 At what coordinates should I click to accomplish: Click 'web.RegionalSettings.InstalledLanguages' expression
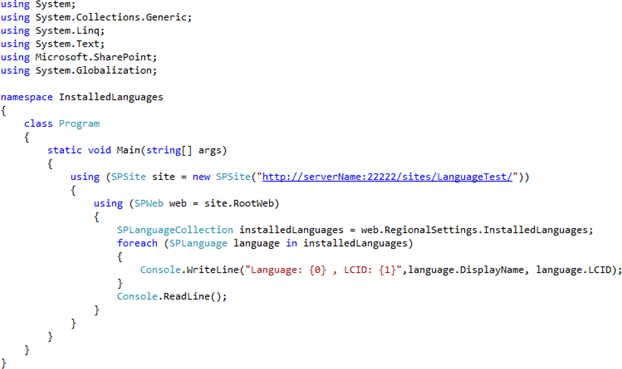474,230
